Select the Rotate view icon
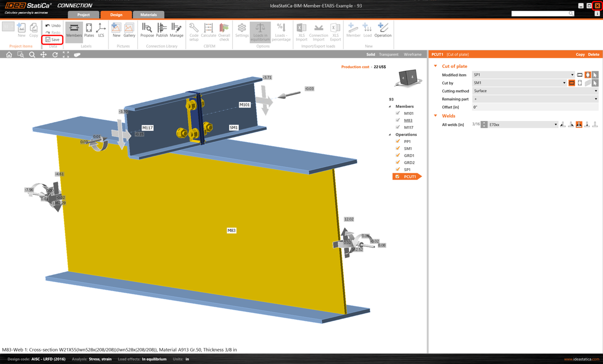603x364 pixels. pyautogui.click(x=55, y=54)
